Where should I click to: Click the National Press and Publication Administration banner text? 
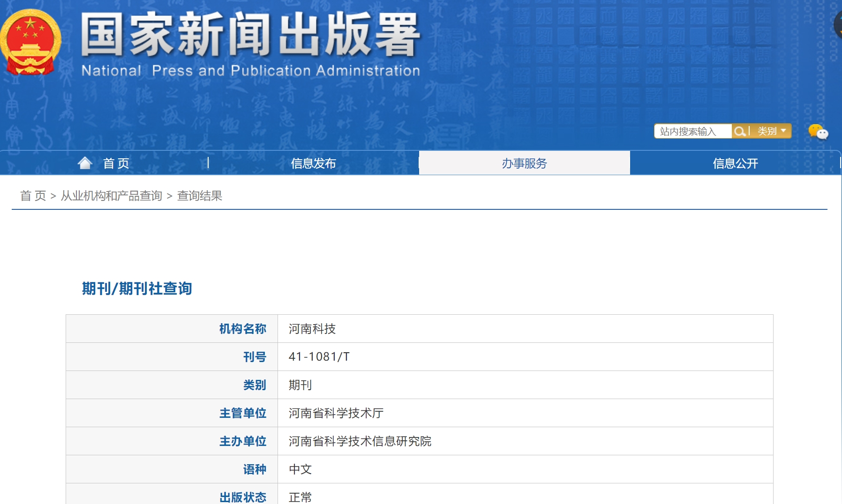coord(251,71)
